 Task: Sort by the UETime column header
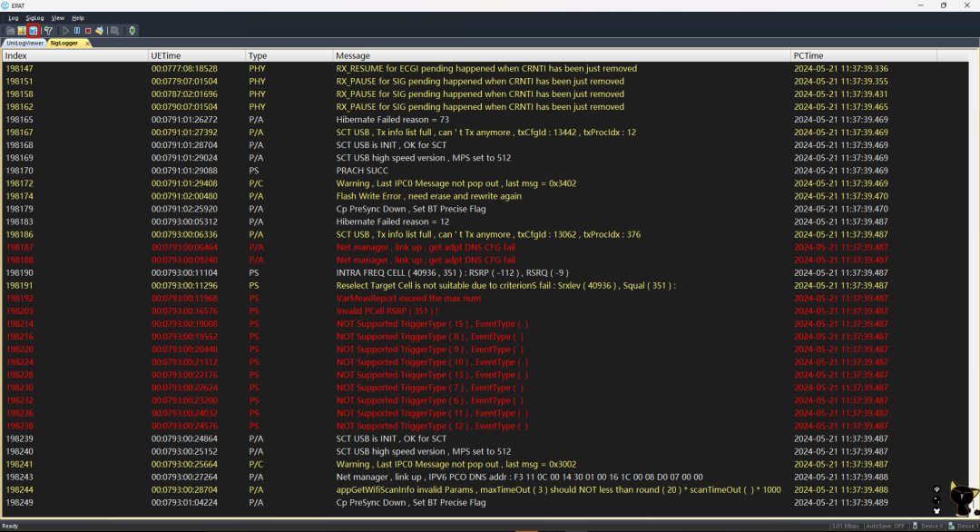197,55
